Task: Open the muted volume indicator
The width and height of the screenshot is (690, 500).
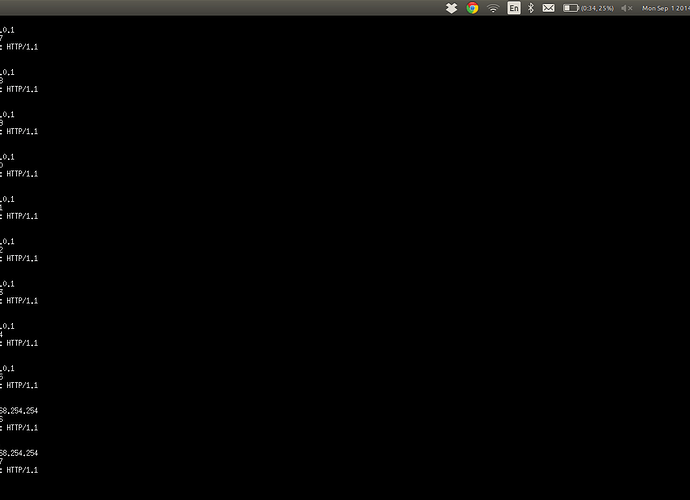Action: point(627,8)
